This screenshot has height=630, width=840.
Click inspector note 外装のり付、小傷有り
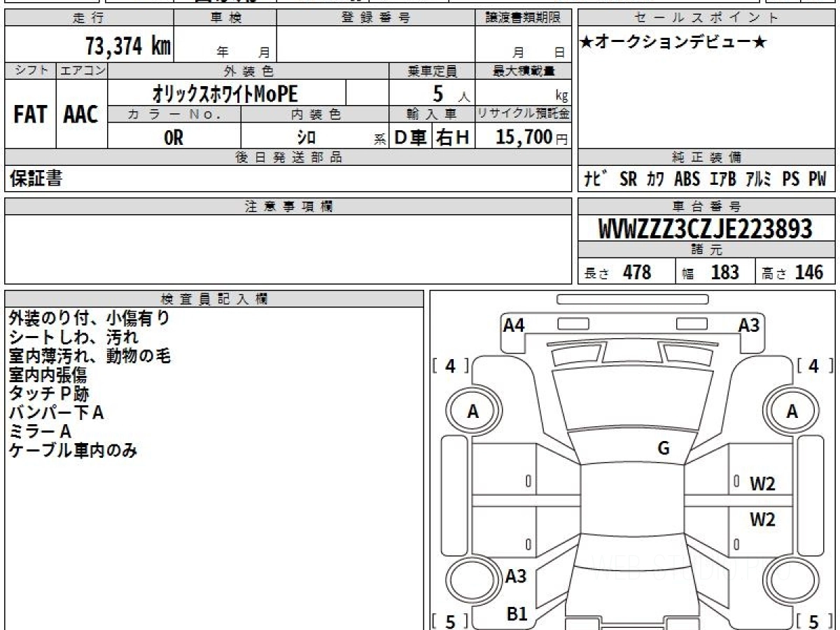coord(90,318)
